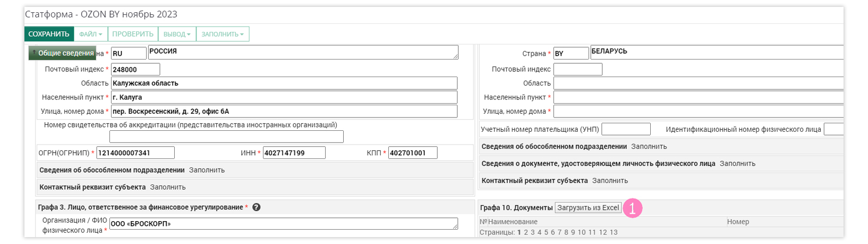Click the ИНН field 4027147199
Viewport: 868px width, 244px height.
(294, 153)
